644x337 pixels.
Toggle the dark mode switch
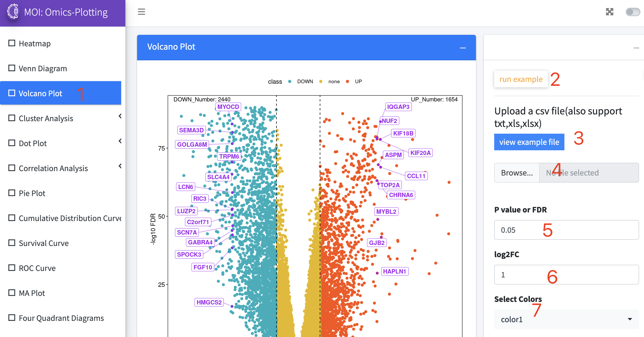(x=633, y=12)
